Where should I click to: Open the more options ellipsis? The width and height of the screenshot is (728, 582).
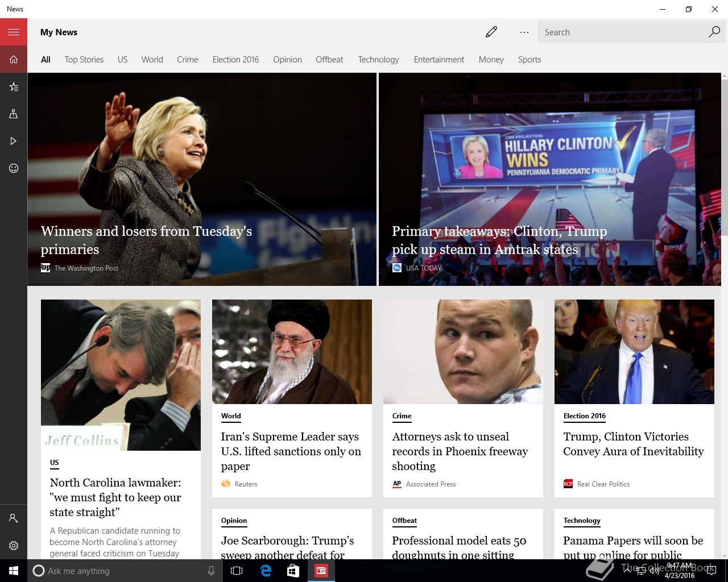click(524, 32)
